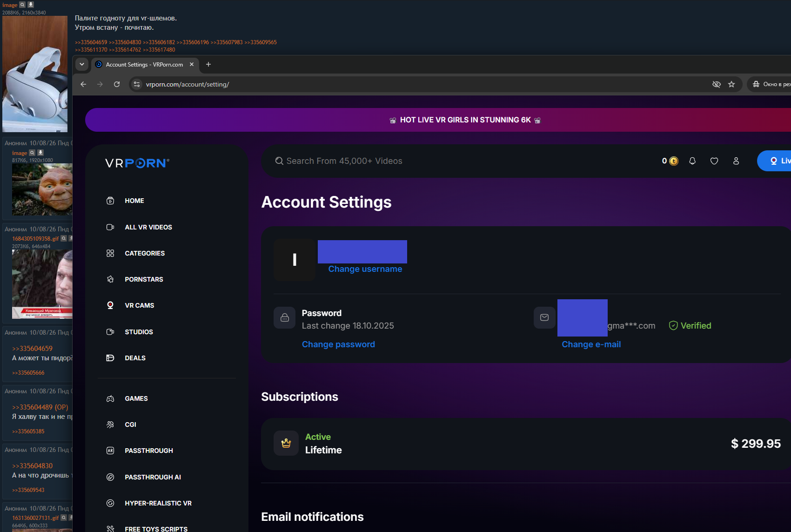Viewport: 791px width, 532px height.
Task: Download the 1920x1080 image
Action: click(x=40, y=153)
